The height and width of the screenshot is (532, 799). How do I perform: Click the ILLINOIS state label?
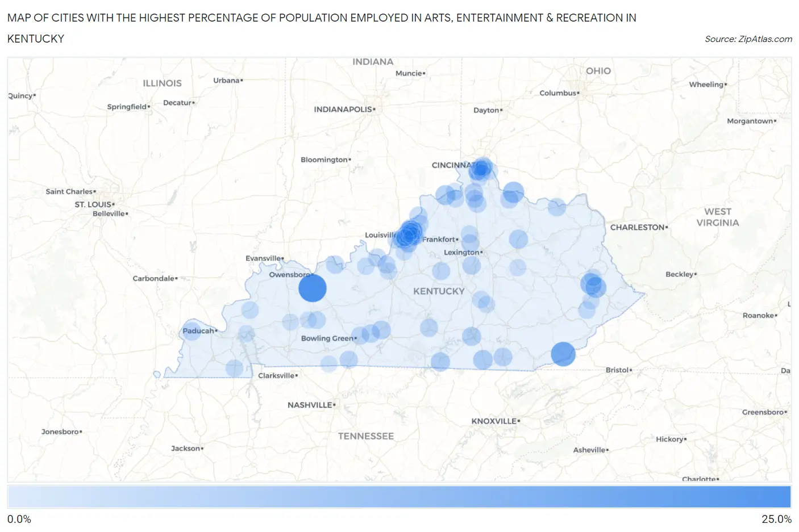[x=162, y=83]
